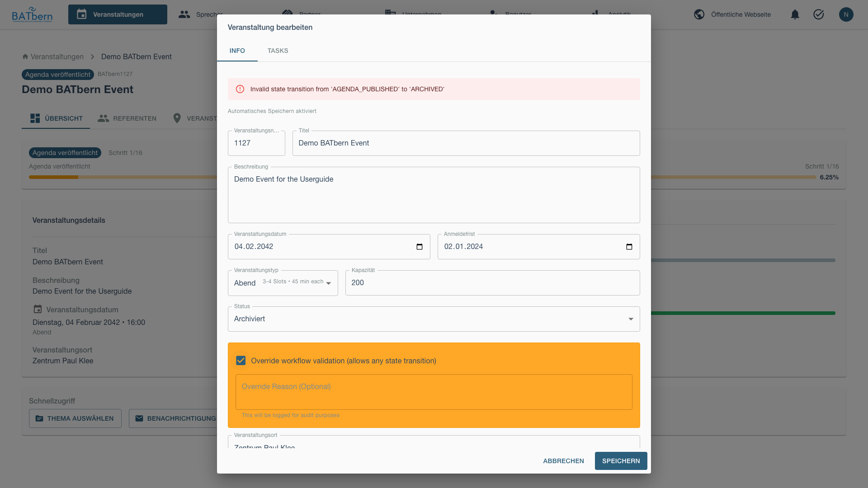Click the 'Zentrum Paul Klee' location text in details

tap(63, 361)
